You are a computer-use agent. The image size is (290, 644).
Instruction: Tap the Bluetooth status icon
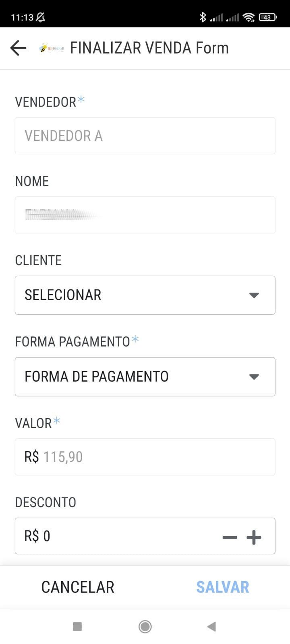coord(203,17)
